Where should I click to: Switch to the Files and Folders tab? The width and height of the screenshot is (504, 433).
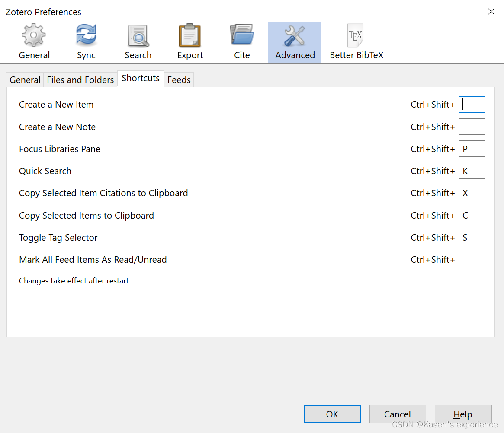(80, 80)
